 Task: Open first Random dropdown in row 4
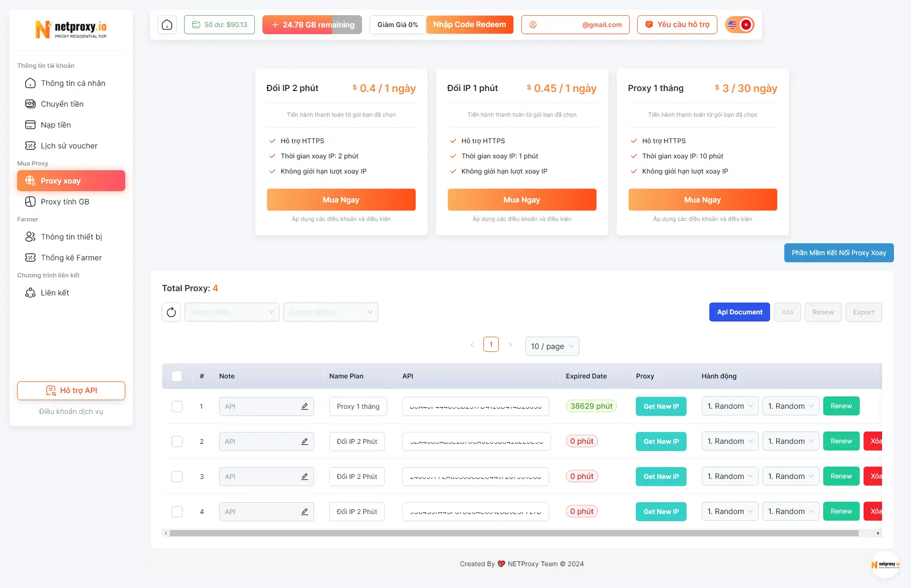coord(730,511)
